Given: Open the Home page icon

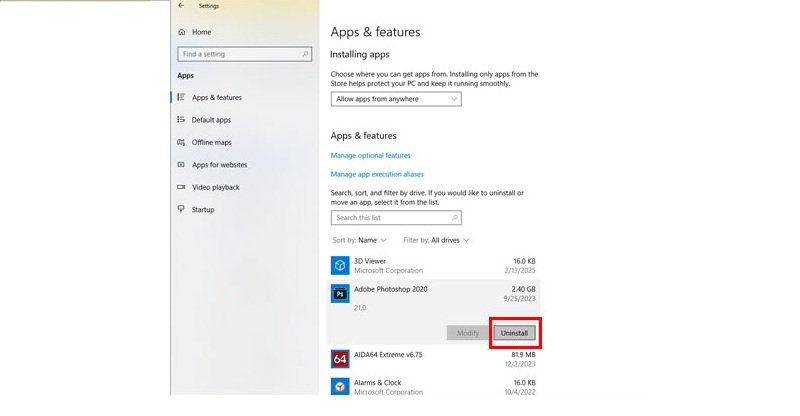Looking at the screenshot, I should pos(182,32).
